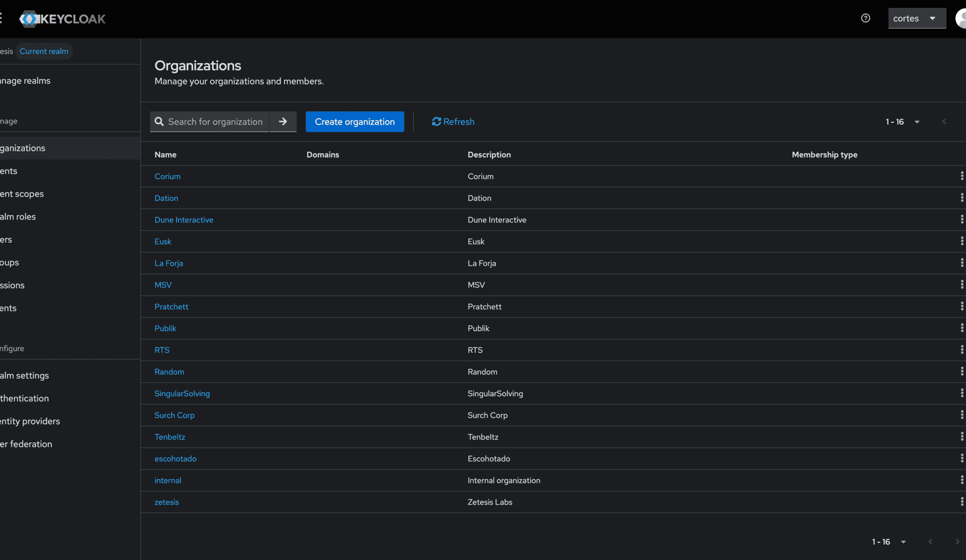Image resolution: width=966 pixels, height=560 pixels.
Task: Open kebab menu for Publik row
Action: click(x=962, y=328)
